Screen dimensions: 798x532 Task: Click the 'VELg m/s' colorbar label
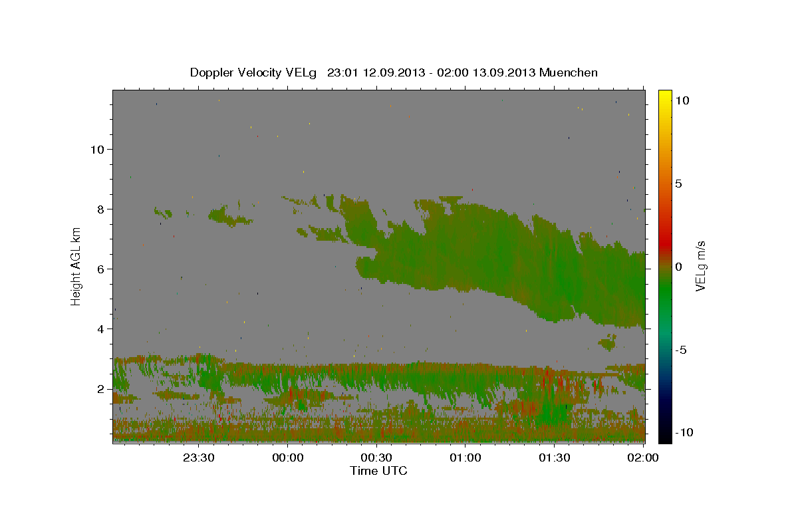click(700, 265)
